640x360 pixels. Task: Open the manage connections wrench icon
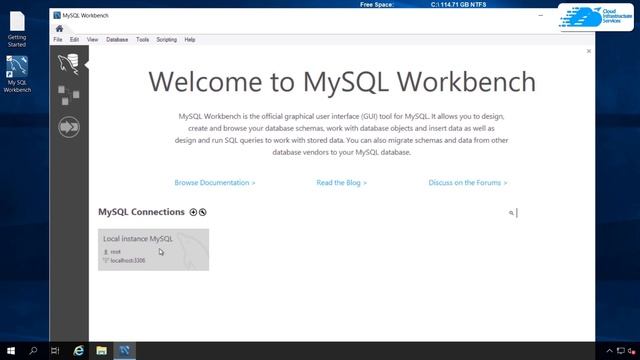202,212
